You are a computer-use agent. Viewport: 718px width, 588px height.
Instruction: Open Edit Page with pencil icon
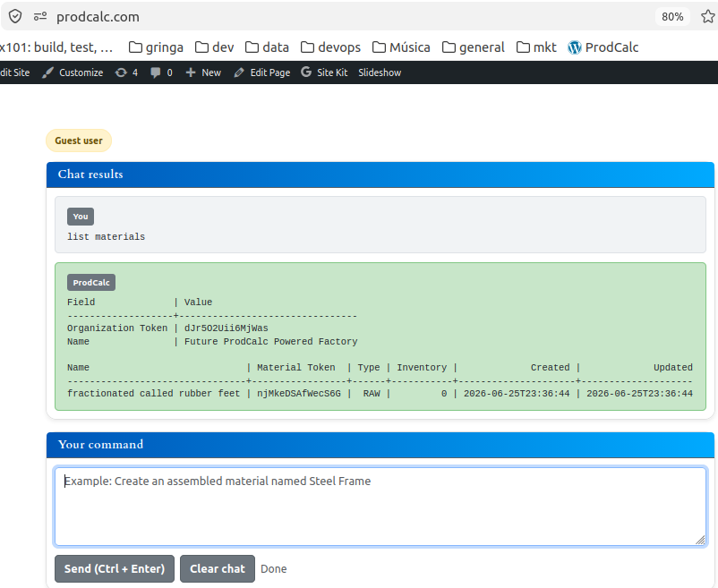tap(262, 72)
